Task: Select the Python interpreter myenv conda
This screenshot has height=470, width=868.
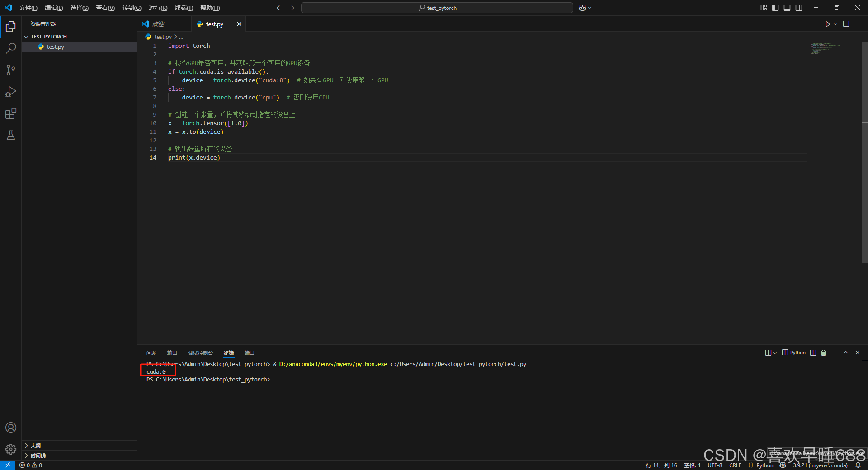Action: (821, 465)
